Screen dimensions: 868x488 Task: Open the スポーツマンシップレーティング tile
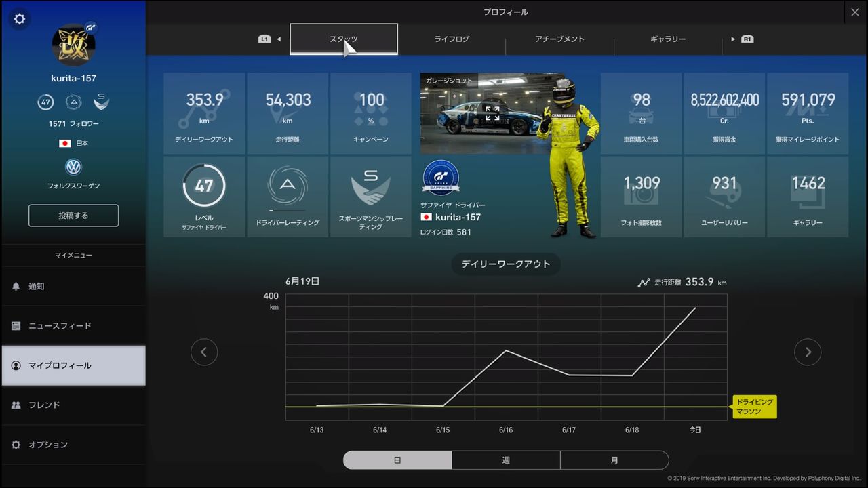coord(371,197)
